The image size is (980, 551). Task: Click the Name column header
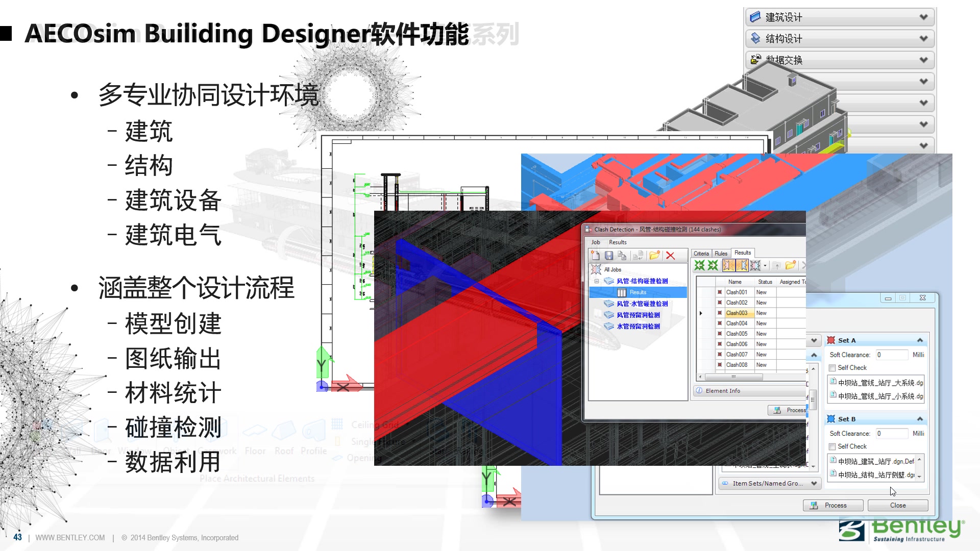[735, 282]
